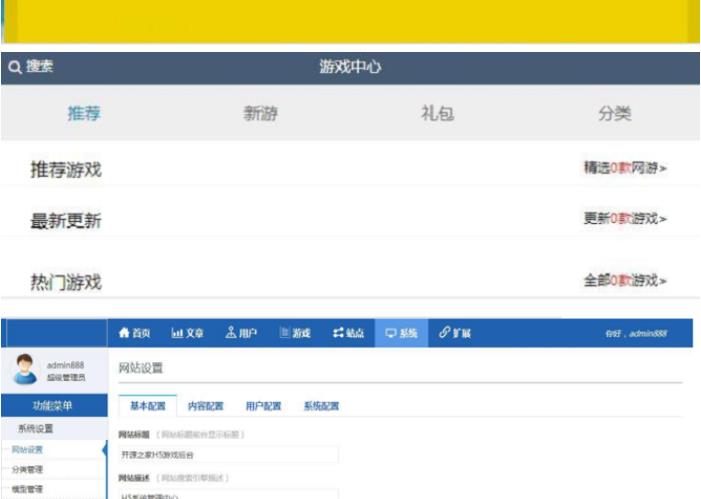
Task: Select 分类管理 in the sidebar
Action: [x=27, y=469]
